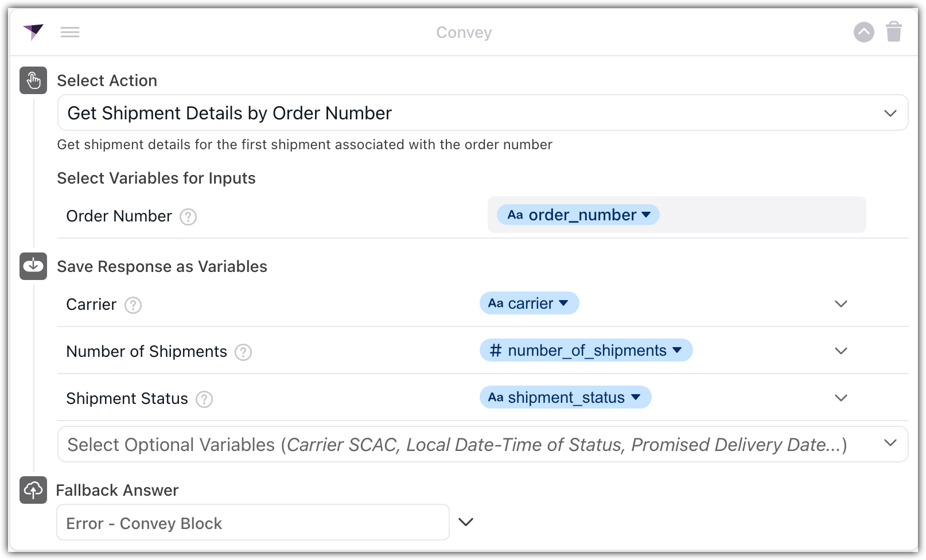The height and width of the screenshot is (560, 926).
Task: Click the hamburger drag handle icon
Action: [70, 33]
